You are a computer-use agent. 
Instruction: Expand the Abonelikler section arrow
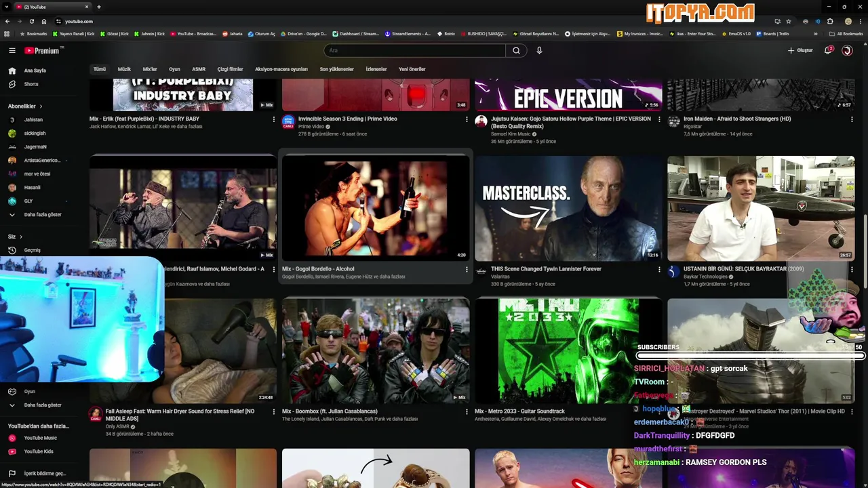(41, 106)
